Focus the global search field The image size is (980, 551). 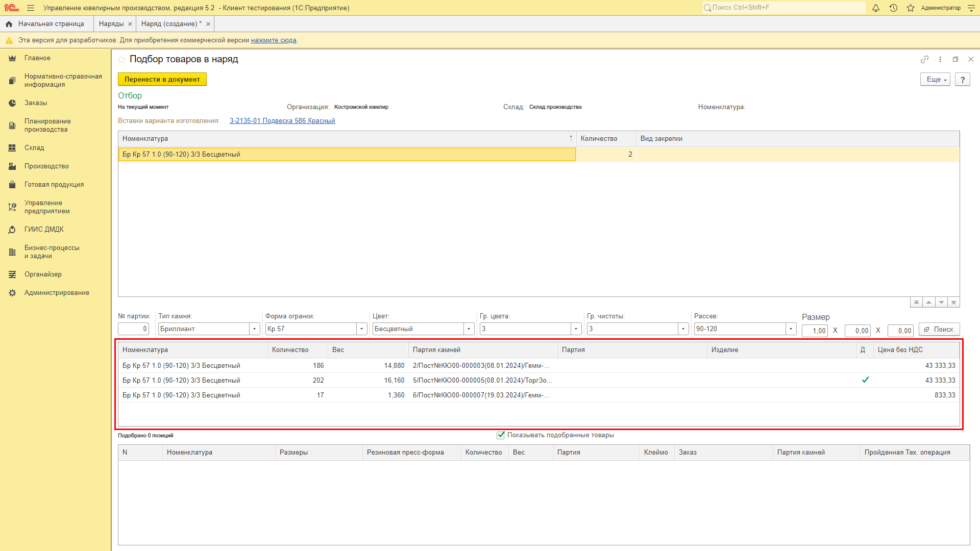784,8
